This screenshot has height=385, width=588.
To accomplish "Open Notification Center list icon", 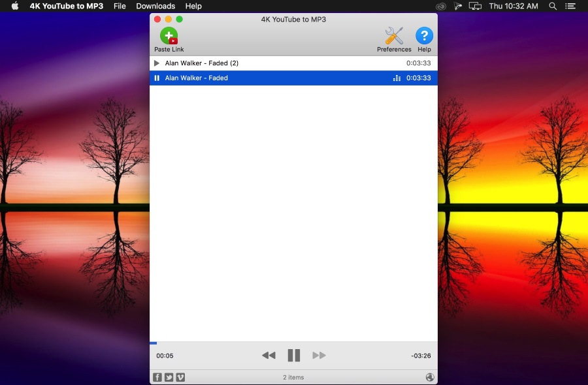I will click(x=570, y=6).
